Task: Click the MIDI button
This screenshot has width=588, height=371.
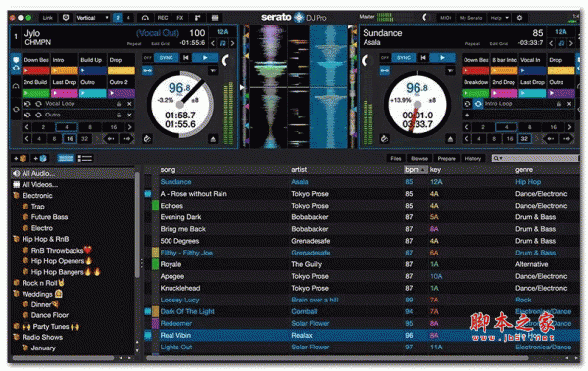Action: (x=445, y=18)
